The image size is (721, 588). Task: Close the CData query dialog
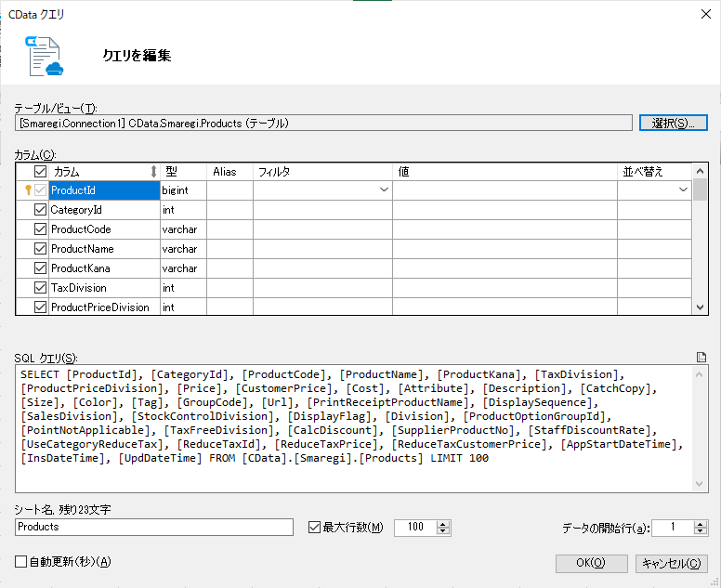tap(706, 14)
